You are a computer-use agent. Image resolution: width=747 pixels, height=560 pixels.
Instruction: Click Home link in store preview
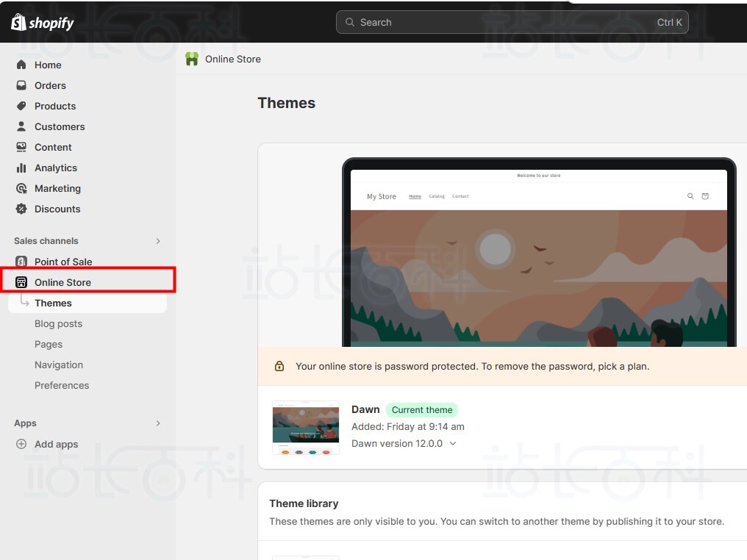(x=415, y=196)
